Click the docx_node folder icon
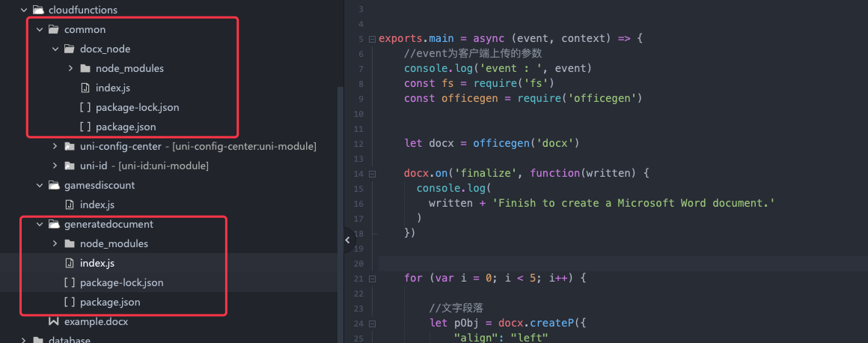This screenshot has width=868, height=343. 69,49
